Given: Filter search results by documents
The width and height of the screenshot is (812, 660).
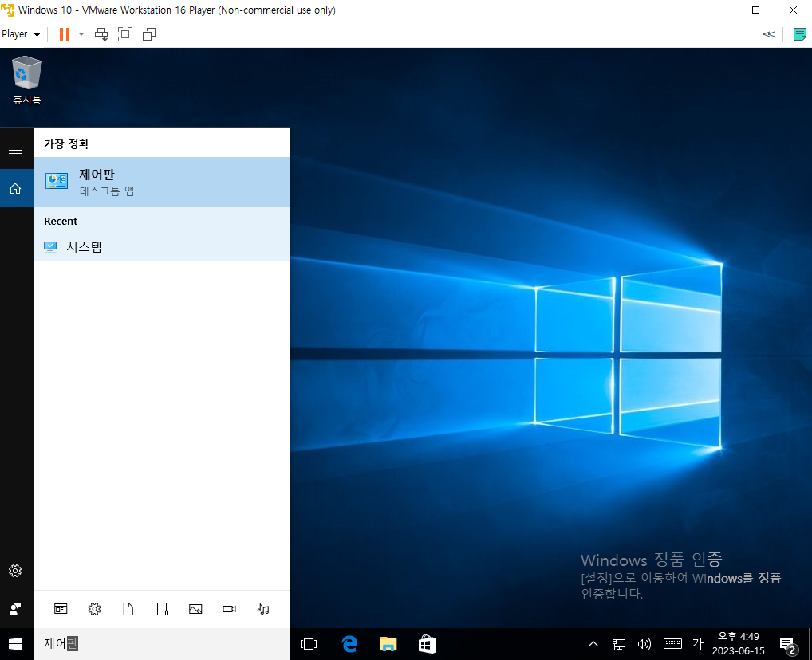Looking at the screenshot, I should pyautogui.click(x=128, y=609).
